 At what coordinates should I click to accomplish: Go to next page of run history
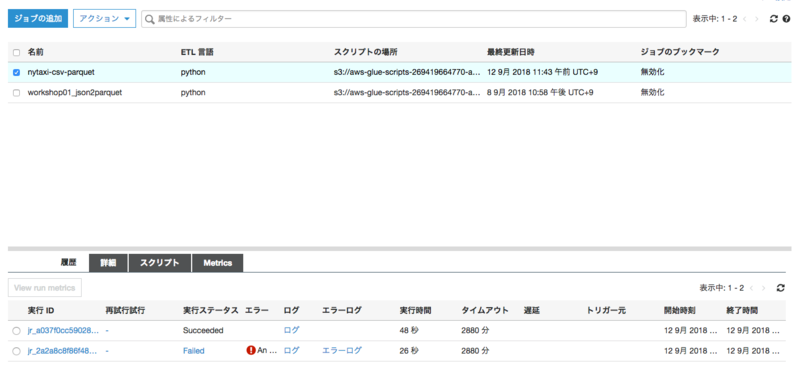point(763,288)
